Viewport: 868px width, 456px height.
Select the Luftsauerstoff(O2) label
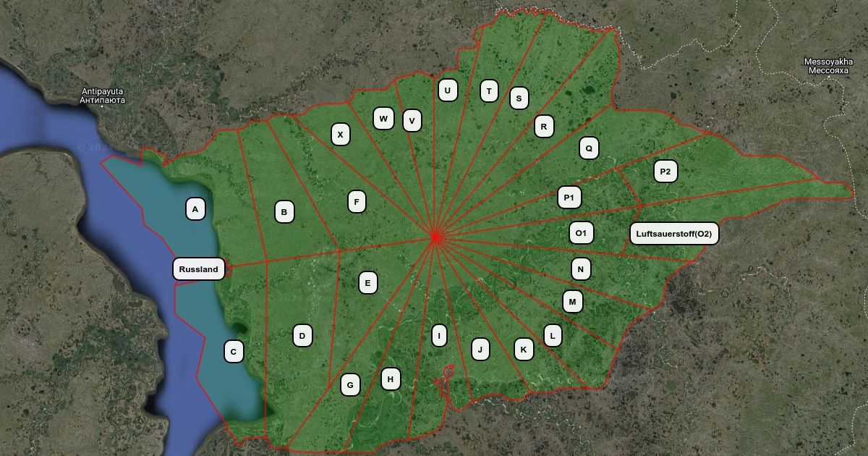(674, 233)
